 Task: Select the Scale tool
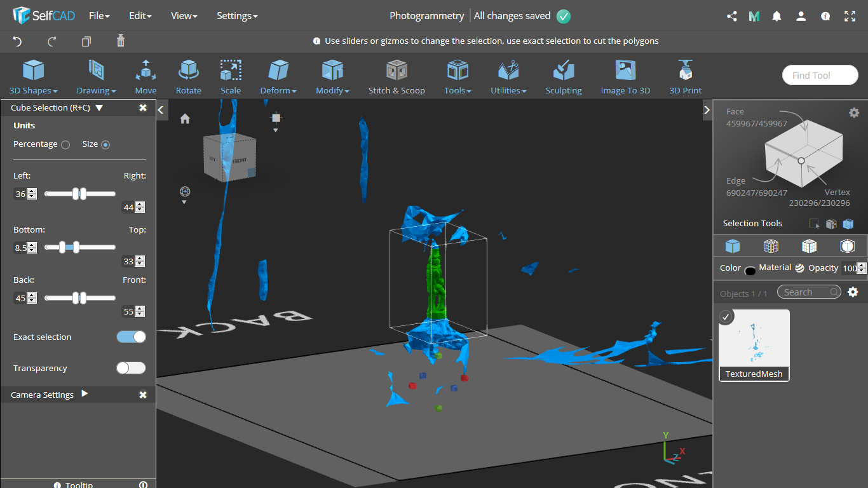pos(231,77)
